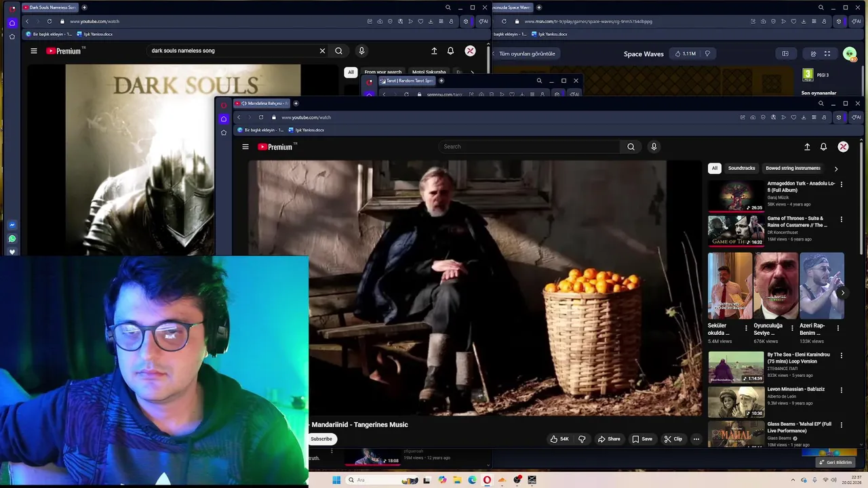
Task: Start voice search in front YouTube window
Action: [654, 146]
